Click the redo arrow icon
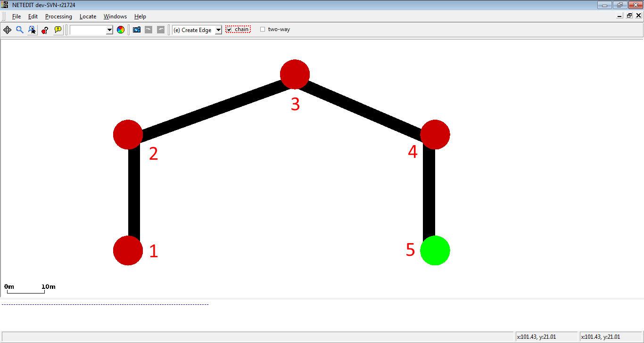 click(161, 30)
